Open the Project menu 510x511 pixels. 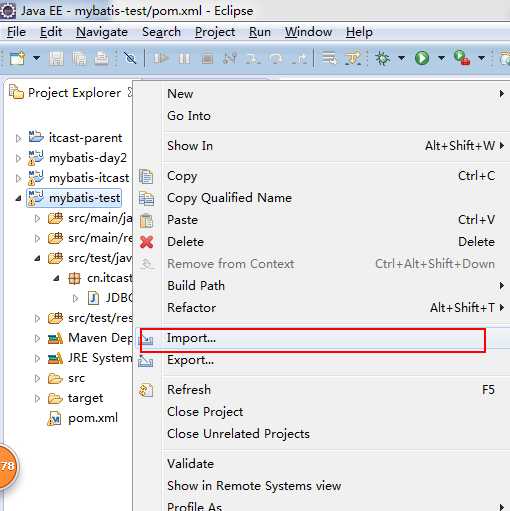[x=215, y=32]
